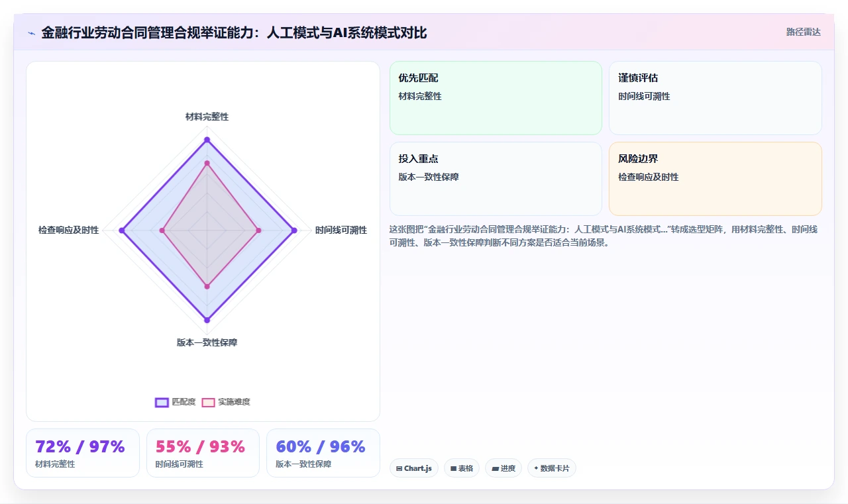Toggle the 匹配度 legend series
The image size is (848, 504).
[176, 402]
